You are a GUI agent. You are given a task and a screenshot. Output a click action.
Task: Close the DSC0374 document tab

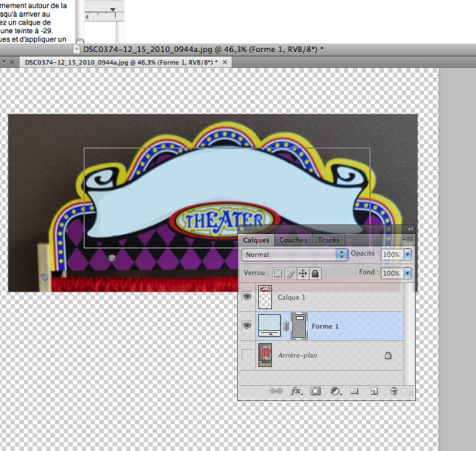pos(225,62)
